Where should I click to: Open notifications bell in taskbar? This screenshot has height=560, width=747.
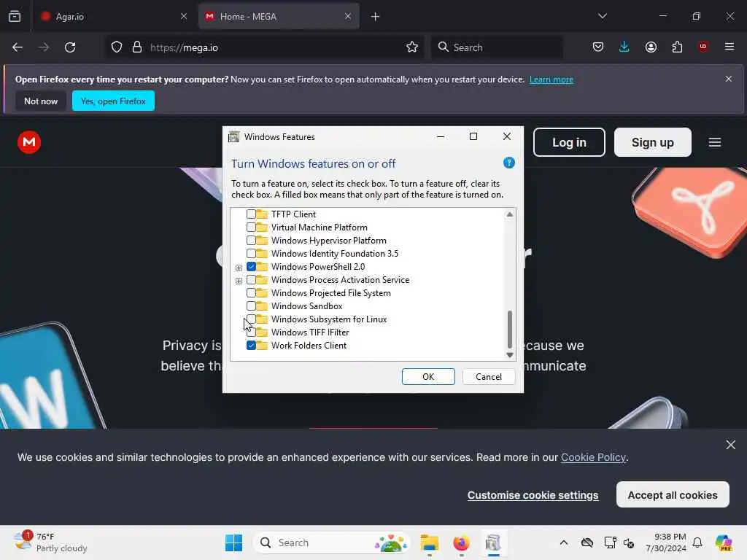point(697,542)
